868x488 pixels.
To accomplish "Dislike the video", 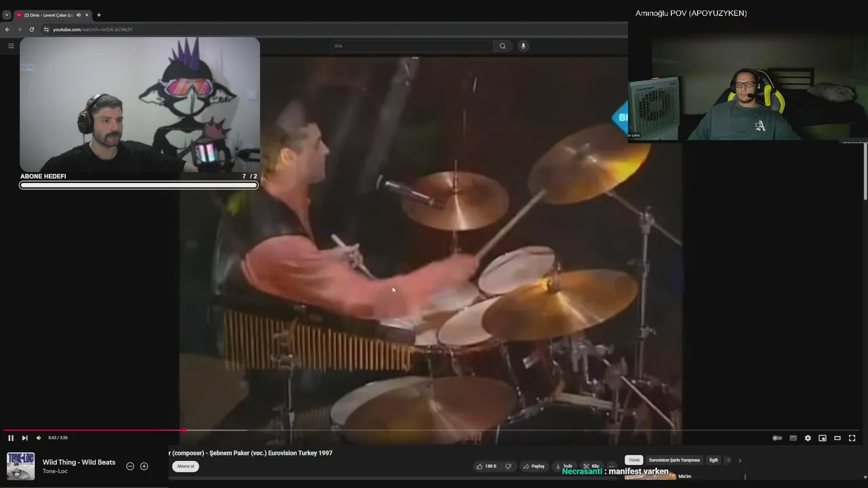I will pyautogui.click(x=508, y=466).
